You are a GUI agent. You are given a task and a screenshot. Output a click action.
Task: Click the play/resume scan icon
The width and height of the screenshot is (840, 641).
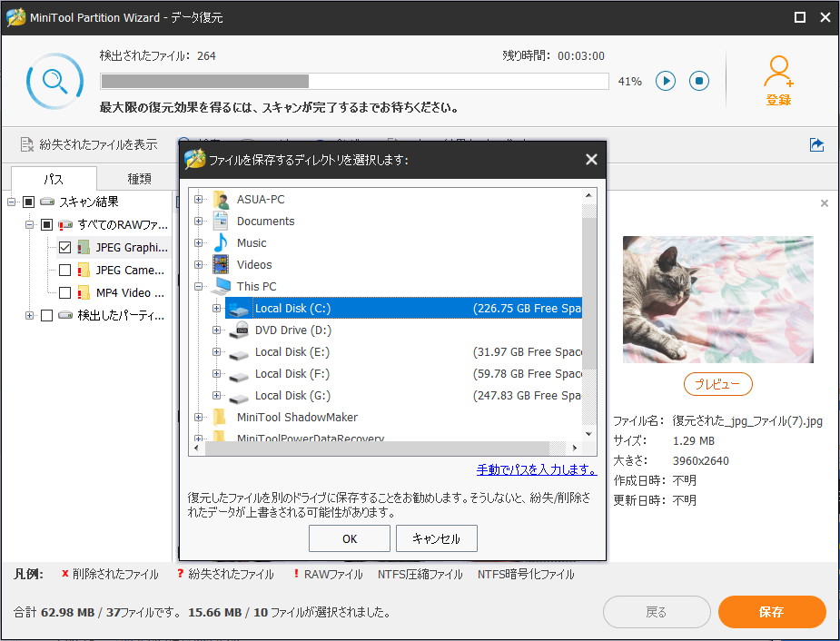(x=666, y=81)
